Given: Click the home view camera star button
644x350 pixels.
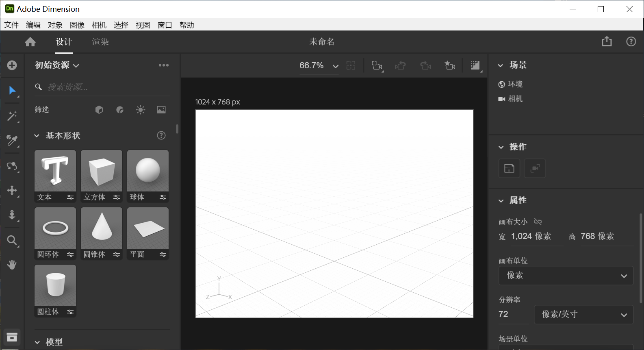Looking at the screenshot, I should [x=450, y=65].
